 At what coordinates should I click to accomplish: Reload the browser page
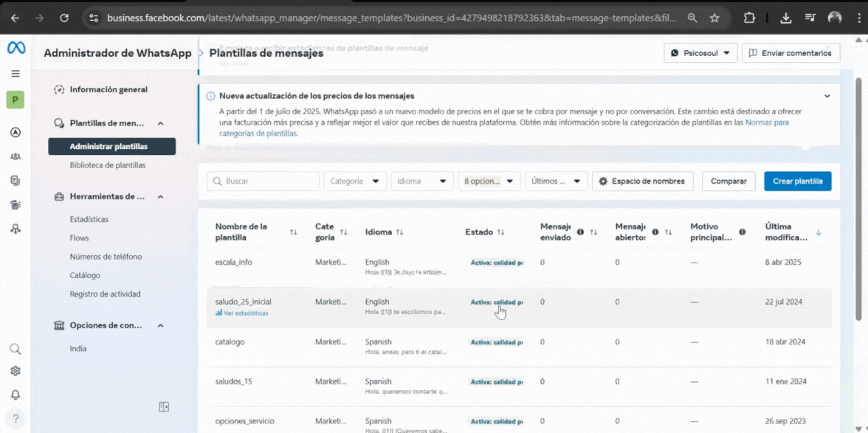[63, 18]
